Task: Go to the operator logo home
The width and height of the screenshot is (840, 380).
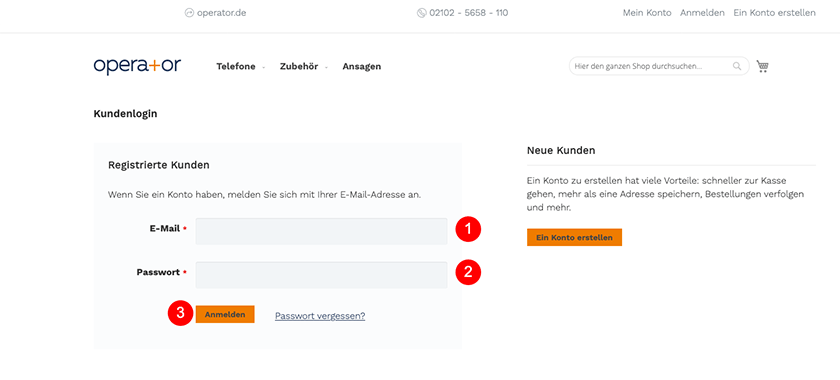Action: tap(137, 66)
